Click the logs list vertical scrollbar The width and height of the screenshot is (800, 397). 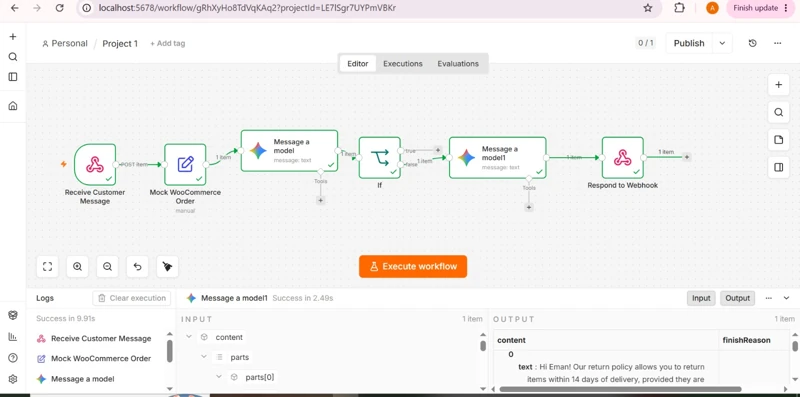(169, 351)
